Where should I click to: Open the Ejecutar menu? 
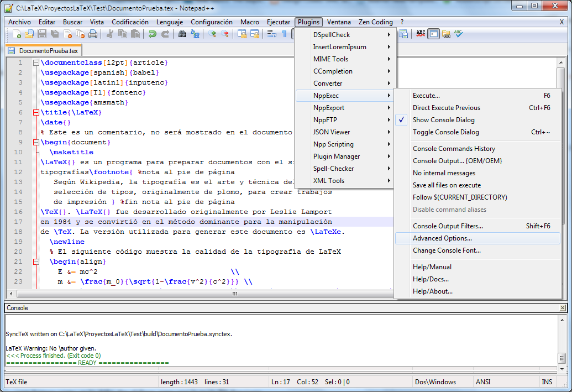(x=279, y=22)
